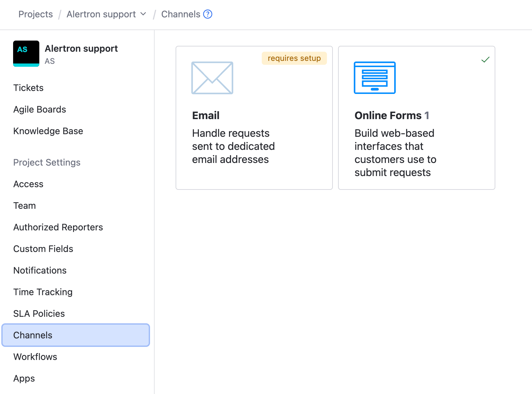
Task: Open the Knowledge Base
Action: point(48,131)
